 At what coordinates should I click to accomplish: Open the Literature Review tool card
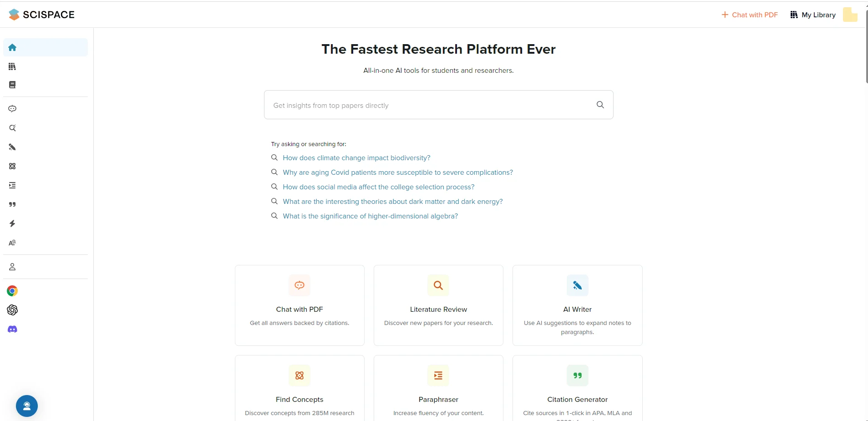tap(438, 305)
